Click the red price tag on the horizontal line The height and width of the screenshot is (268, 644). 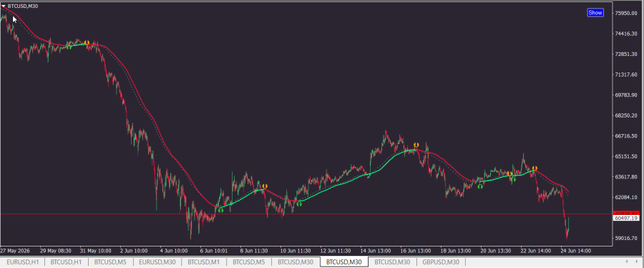tap(626, 213)
